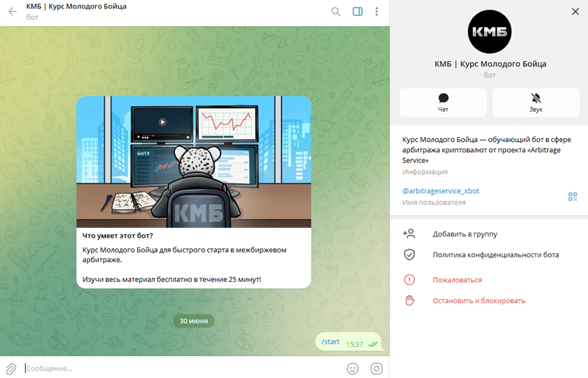Image resolution: width=588 pixels, height=378 pixels.
Task: Open the КМБ bot illustration image
Action: click(x=194, y=162)
